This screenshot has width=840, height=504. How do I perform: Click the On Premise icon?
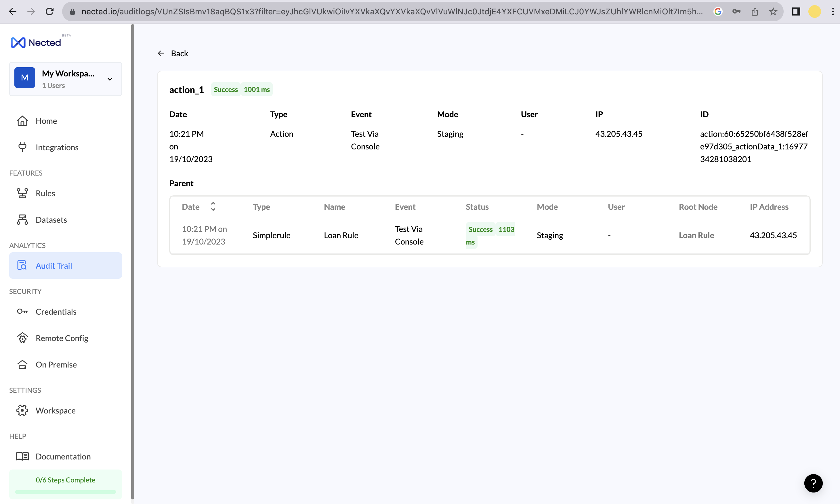click(22, 364)
